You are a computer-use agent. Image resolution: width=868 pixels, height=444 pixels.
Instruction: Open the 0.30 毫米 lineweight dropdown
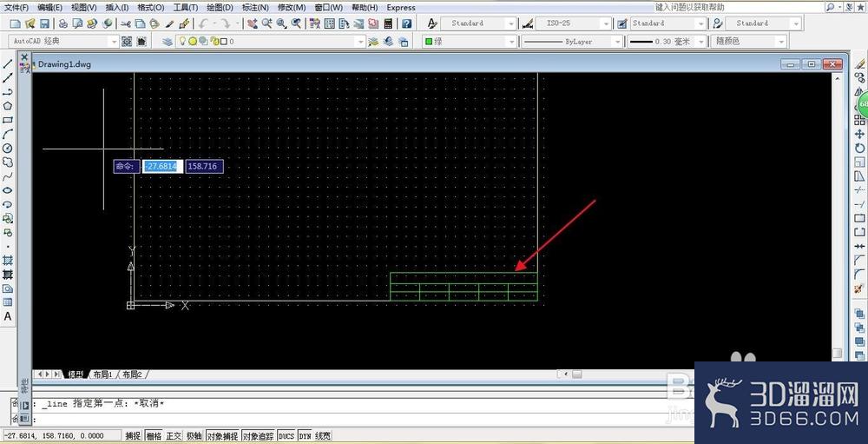tap(701, 42)
